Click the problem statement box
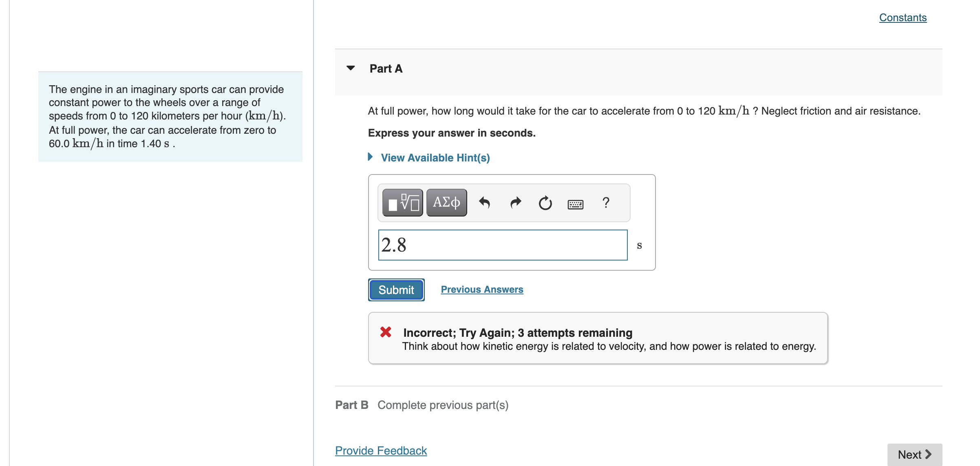 pos(170,117)
